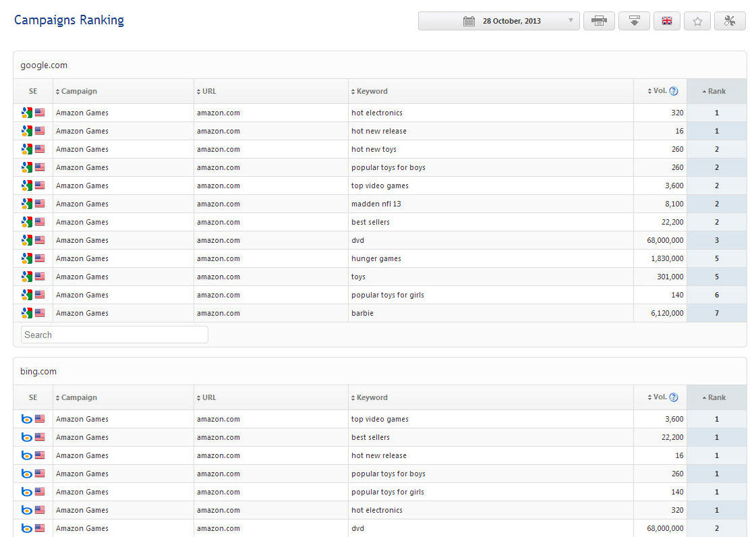The width and height of the screenshot is (756, 537).
Task: Toggle Rank sorting in bing.com table
Action: (x=716, y=398)
